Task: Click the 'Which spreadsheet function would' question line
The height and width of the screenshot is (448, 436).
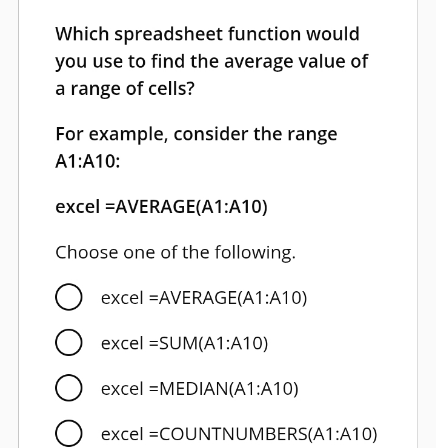Action: [x=207, y=35]
